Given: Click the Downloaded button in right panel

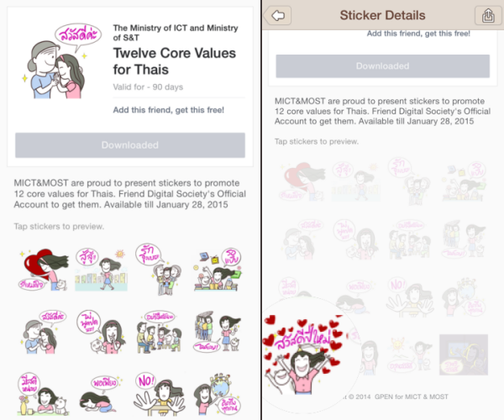Looking at the screenshot, I should pyautogui.click(x=382, y=66).
